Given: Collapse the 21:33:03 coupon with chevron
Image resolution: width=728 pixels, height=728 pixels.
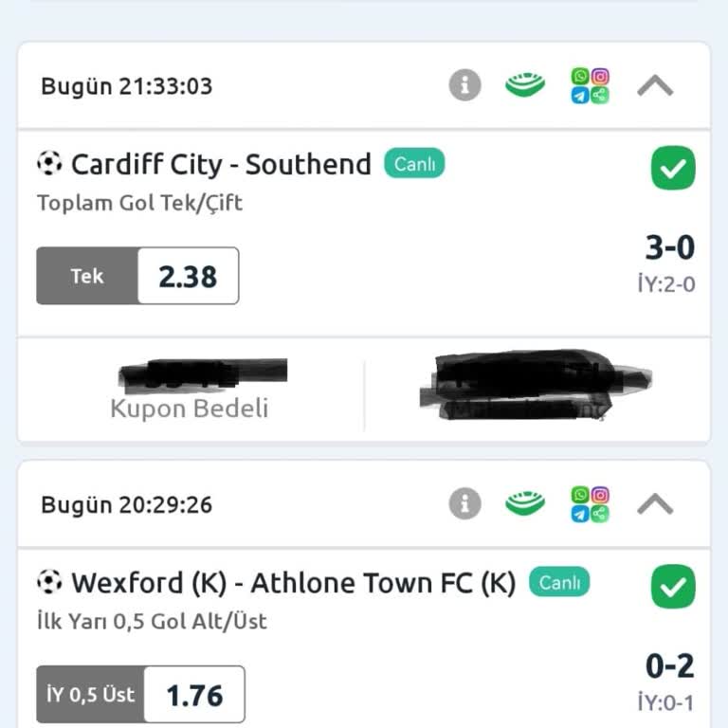Looking at the screenshot, I should 655,86.
